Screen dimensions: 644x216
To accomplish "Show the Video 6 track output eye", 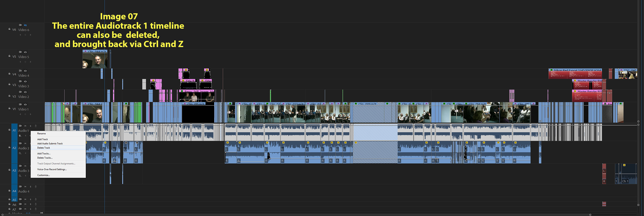I will click(x=25, y=25).
